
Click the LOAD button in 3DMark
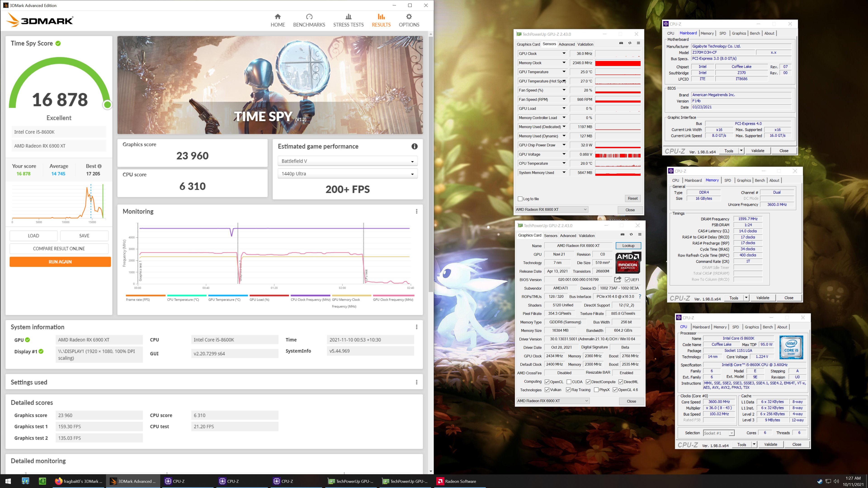[x=33, y=236]
